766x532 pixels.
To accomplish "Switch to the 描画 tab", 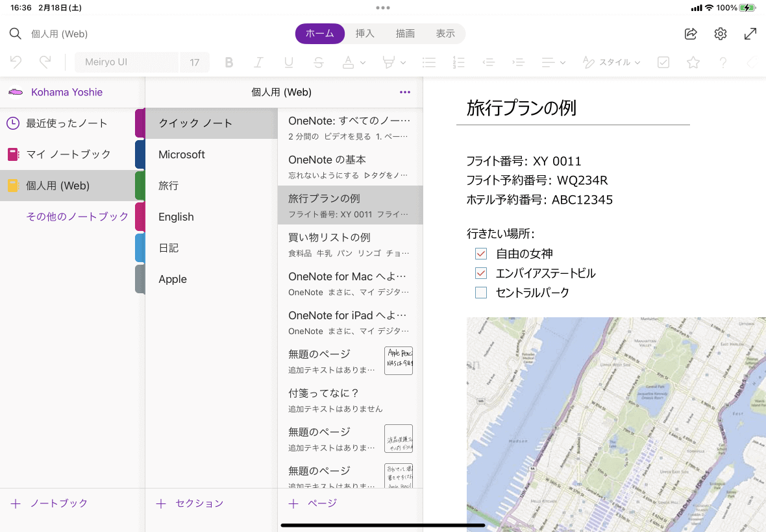I will pyautogui.click(x=405, y=34).
